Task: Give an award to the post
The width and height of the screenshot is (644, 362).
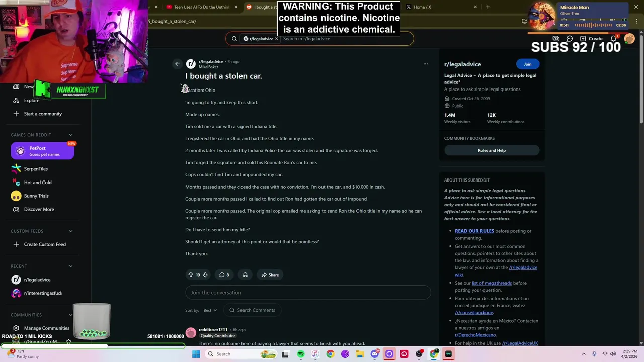Action: click(x=245, y=275)
